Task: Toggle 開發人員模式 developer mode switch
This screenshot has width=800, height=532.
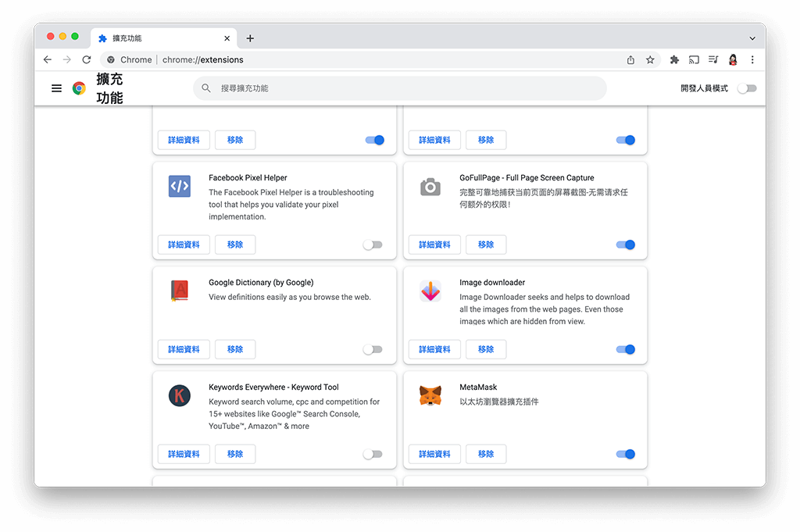Action: 748,88
